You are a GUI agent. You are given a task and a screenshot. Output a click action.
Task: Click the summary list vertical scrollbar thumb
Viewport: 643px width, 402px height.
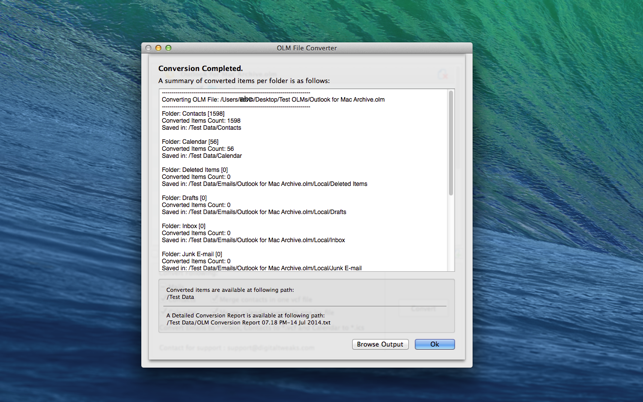click(x=451, y=143)
